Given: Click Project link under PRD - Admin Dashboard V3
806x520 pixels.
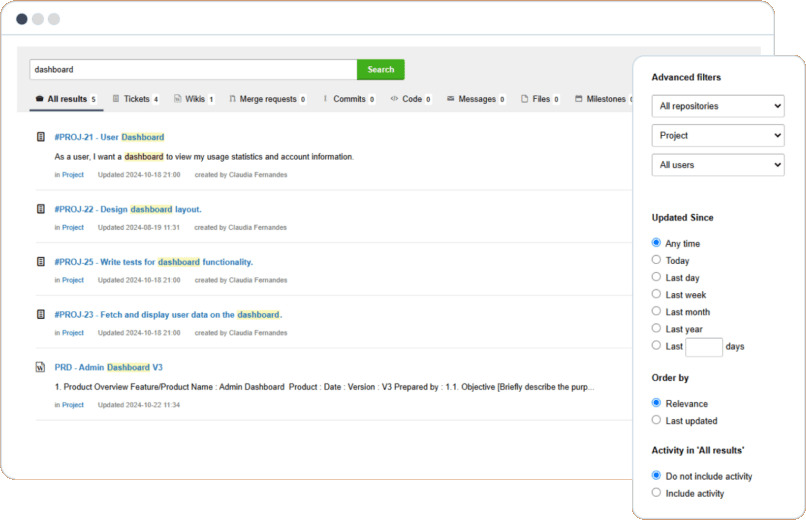Looking at the screenshot, I should point(72,405).
